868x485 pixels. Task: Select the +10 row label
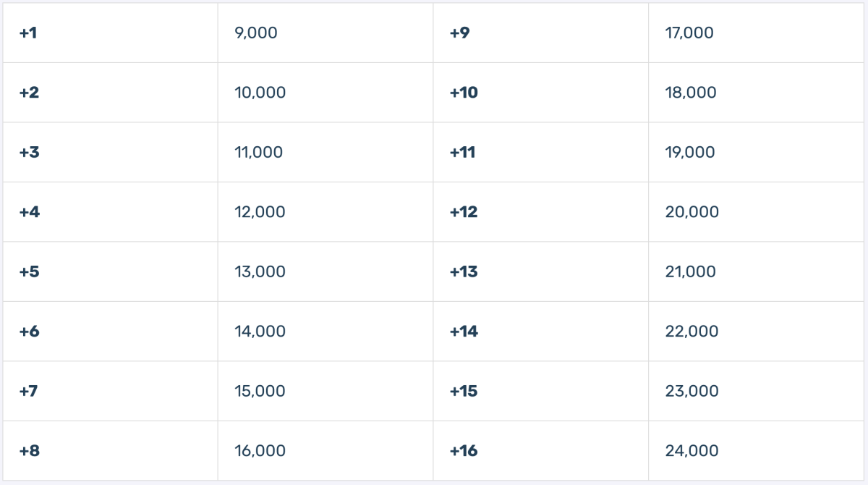point(541,93)
